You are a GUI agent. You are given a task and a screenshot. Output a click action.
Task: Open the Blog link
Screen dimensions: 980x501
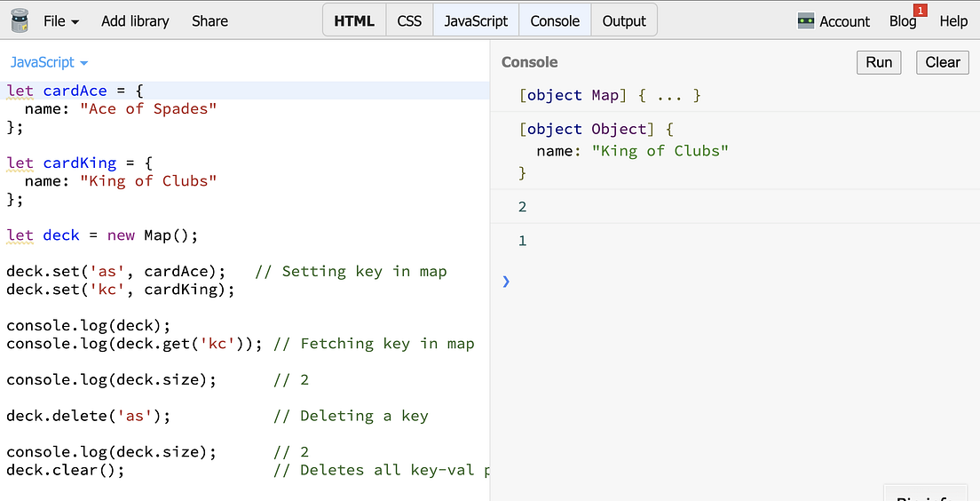tap(903, 21)
